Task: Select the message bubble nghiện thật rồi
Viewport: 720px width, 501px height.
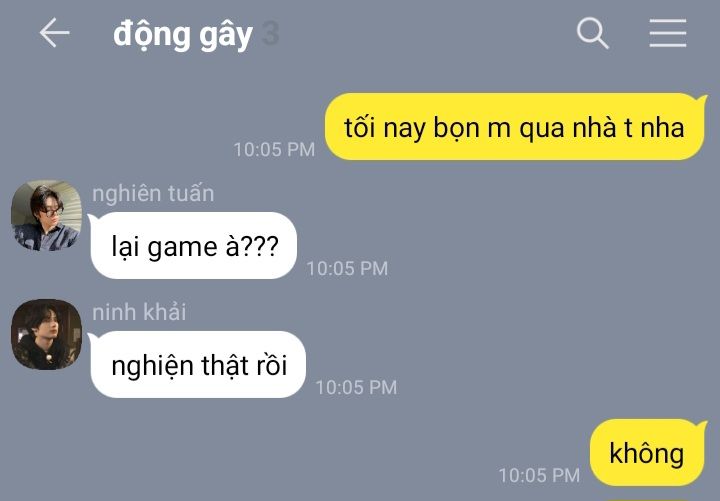Action: click(x=197, y=365)
